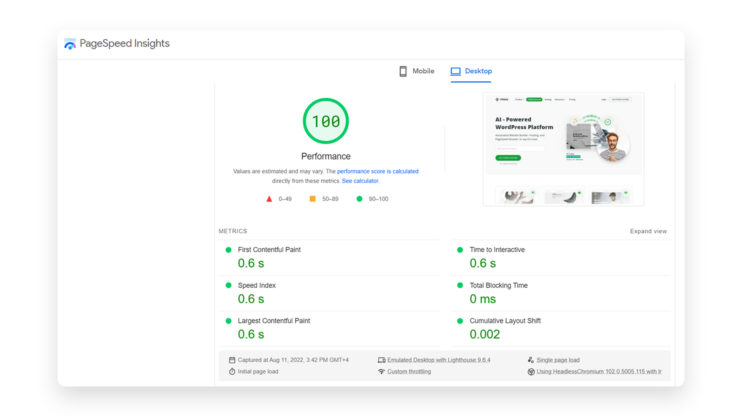Open Emulated Desktop with Lighthouse link
Image resolution: width=742 pixels, height=416 pixels.
(439, 360)
